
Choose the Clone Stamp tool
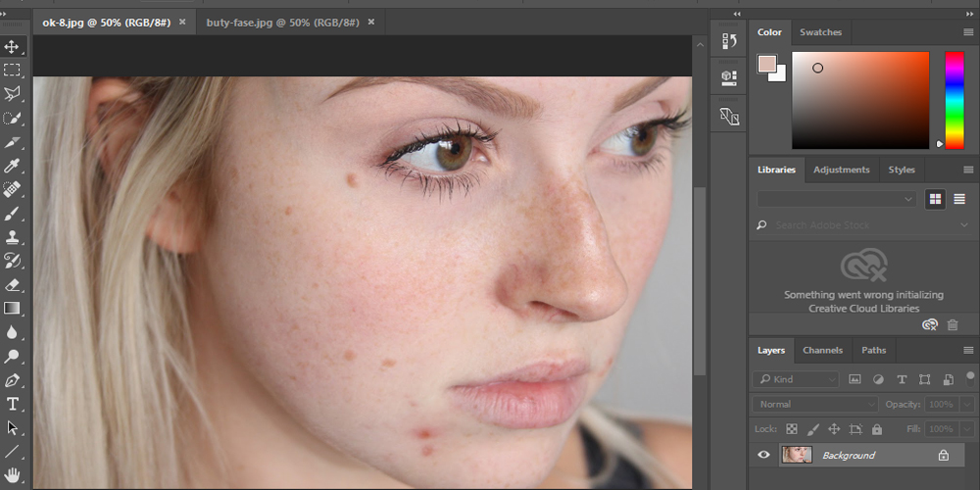(x=13, y=237)
